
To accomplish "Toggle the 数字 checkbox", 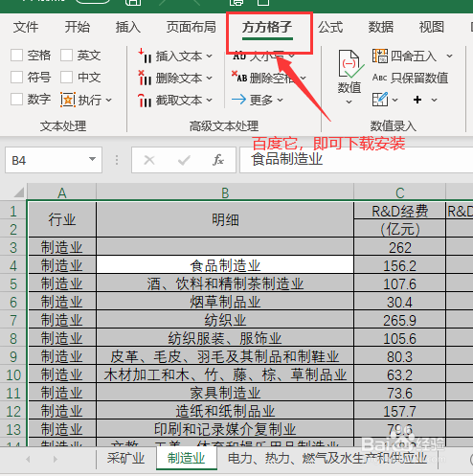I will (x=16, y=100).
